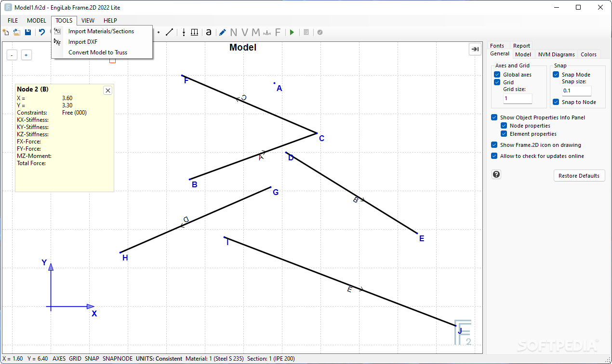Show the M bending moment diagram
This screenshot has width=612, height=364.
[256, 32]
